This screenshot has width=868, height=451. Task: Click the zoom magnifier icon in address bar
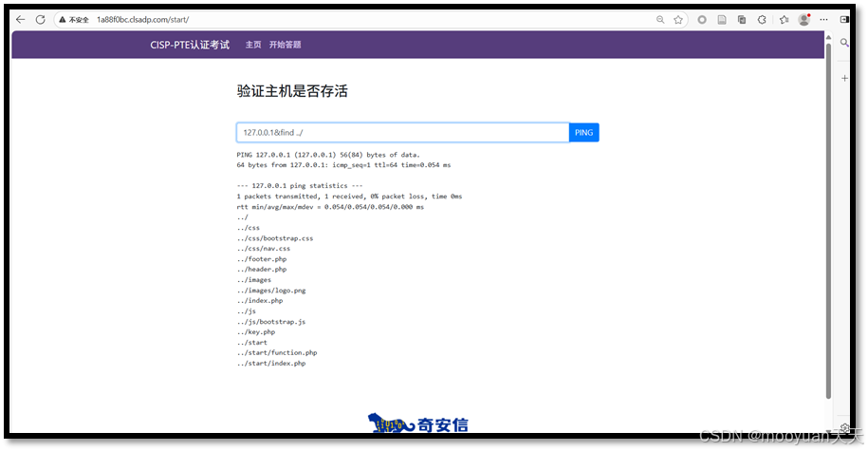point(660,19)
